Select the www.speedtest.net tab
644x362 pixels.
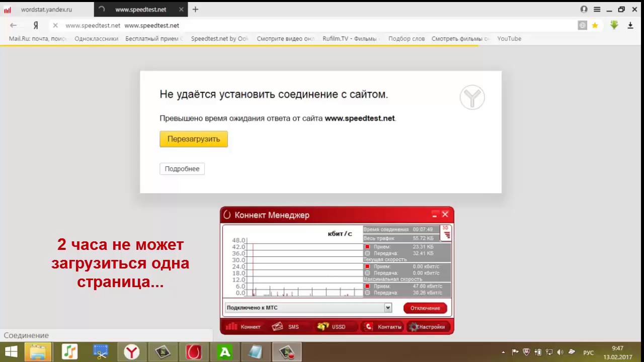pyautogui.click(x=140, y=9)
